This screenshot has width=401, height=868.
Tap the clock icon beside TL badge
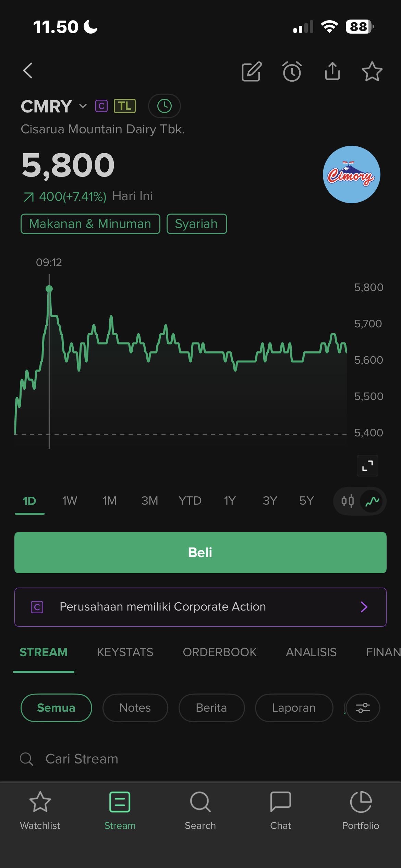tap(165, 106)
